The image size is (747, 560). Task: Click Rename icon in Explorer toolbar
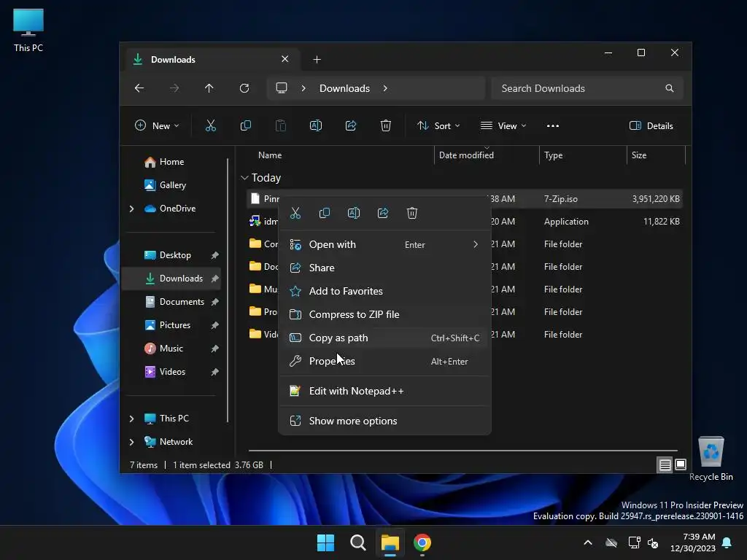point(316,125)
